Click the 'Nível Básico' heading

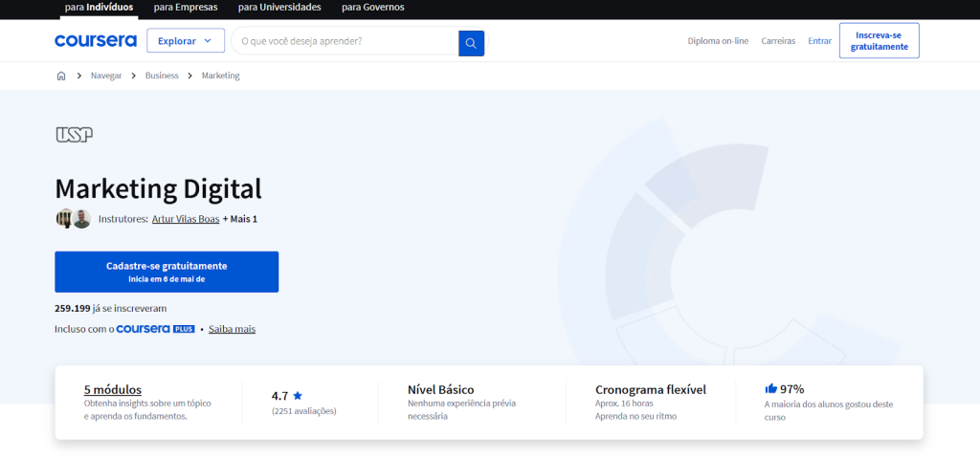point(440,389)
